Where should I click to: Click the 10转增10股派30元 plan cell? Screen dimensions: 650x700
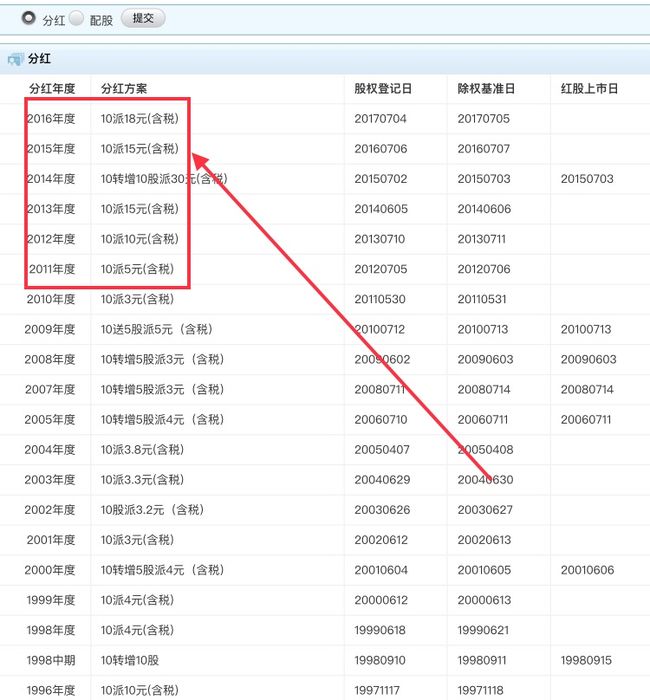(164, 179)
